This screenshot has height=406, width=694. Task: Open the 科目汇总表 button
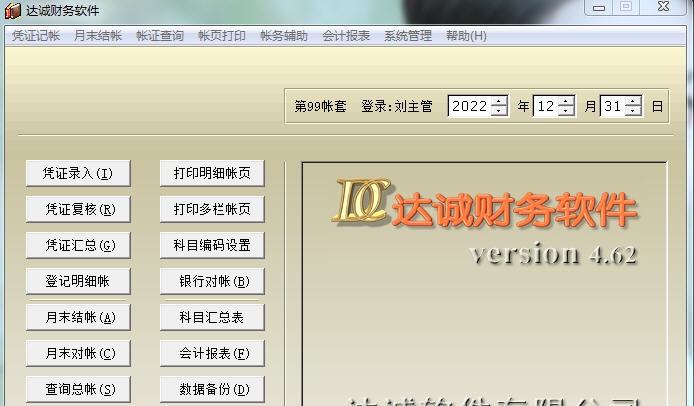tap(212, 317)
